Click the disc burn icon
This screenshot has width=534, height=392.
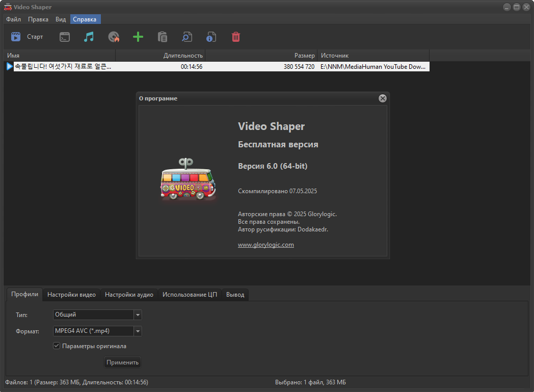click(114, 37)
